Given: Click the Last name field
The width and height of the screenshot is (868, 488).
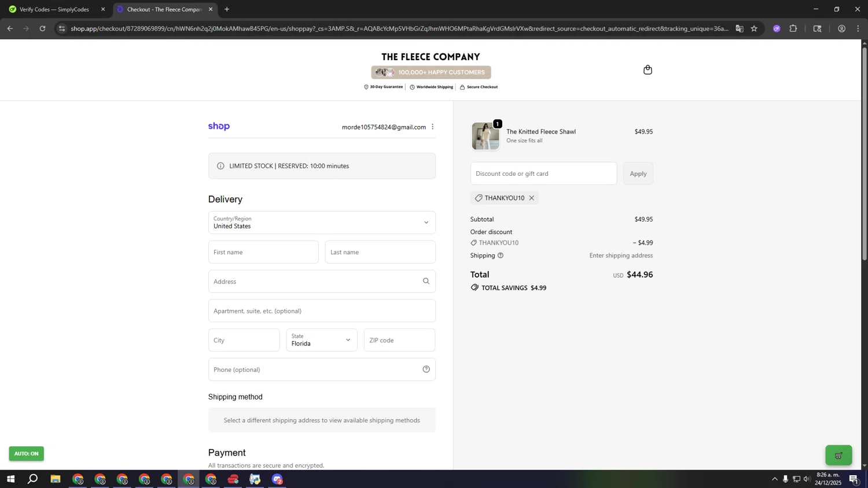Looking at the screenshot, I should (380, 252).
